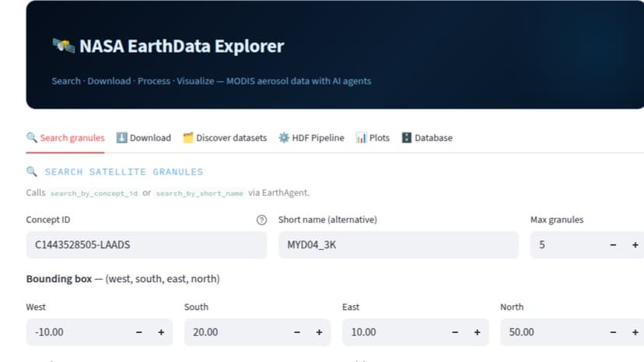Screen dimensions: 644x362
Task: Click the search_by_short_name code text
Action: point(200,193)
